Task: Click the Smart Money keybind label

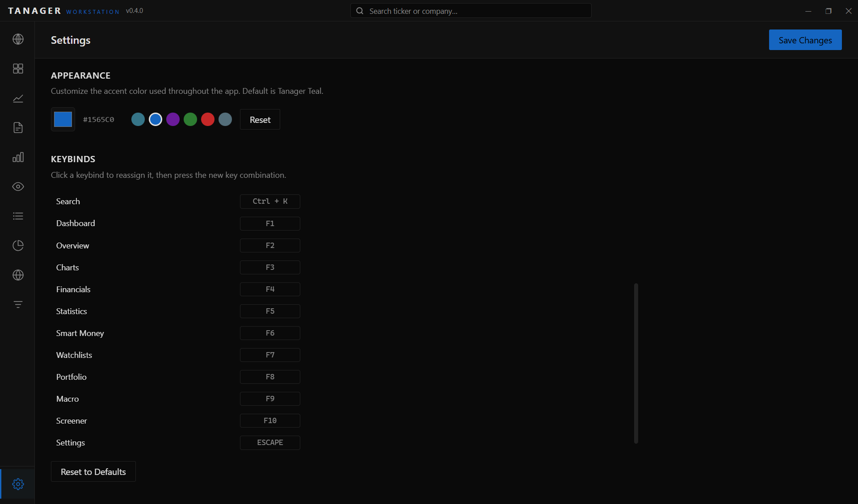Action: (x=80, y=333)
